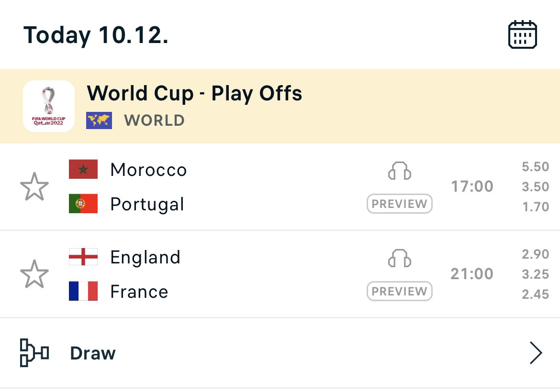Favorite the Morocco vs Portugal match
The height and width of the screenshot is (392, 560).
point(34,187)
